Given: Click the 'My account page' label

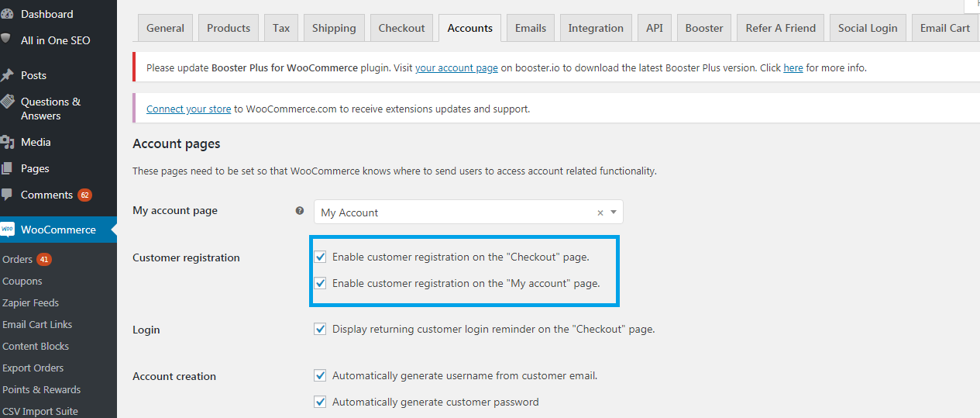Looking at the screenshot, I should (x=175, y=210).
